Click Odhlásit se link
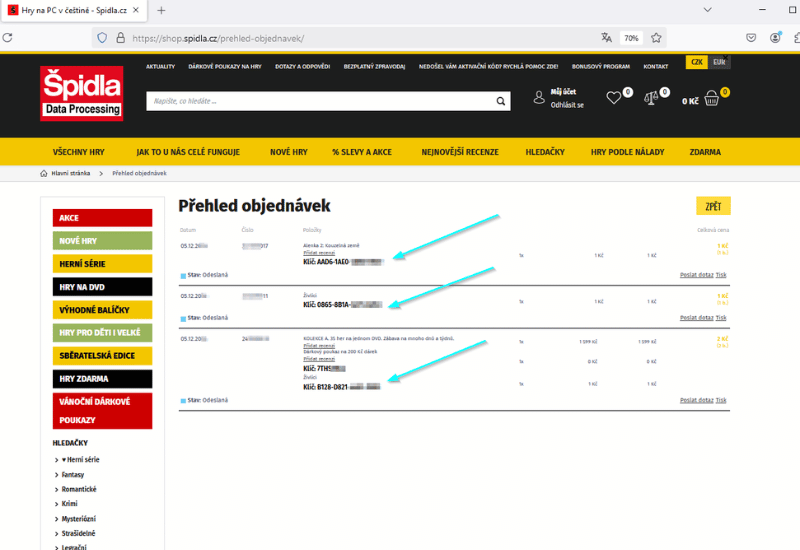 (567, 105)
